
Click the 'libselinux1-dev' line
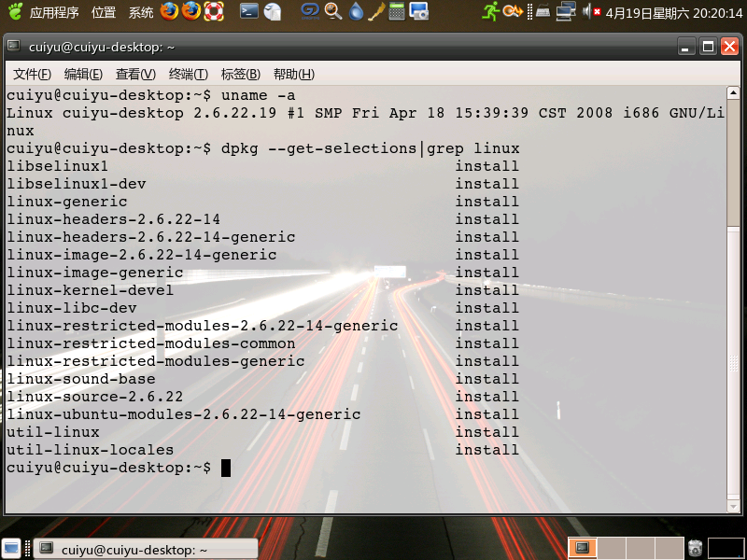(77, 184)
